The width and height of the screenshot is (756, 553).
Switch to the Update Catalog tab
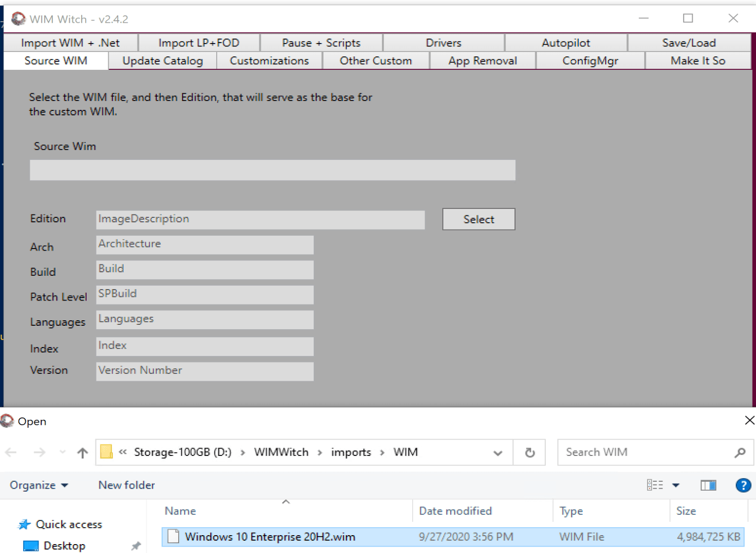(x=162, y=61)
